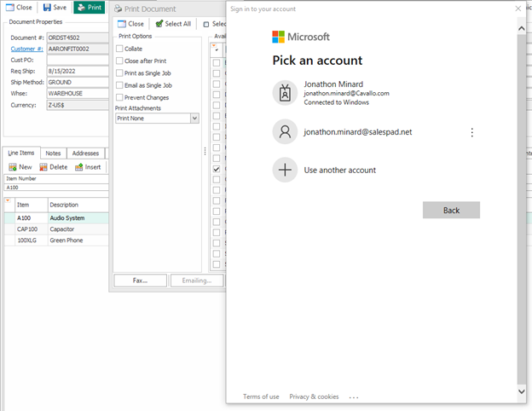Check Close after Print option
Image resolution: width=532 pixels, height=411 pixels.
pyautogui.click(x=119, y=61)
